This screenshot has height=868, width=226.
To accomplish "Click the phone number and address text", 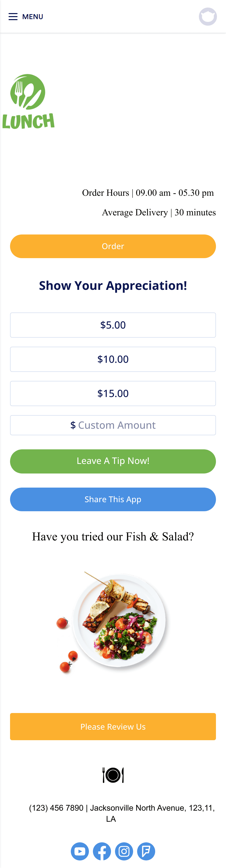I will point(121,813).
